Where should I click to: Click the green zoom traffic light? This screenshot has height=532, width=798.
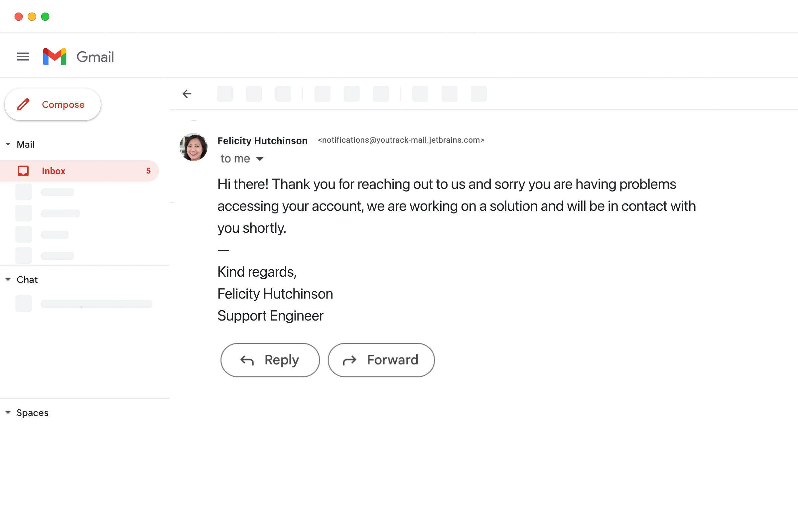[x=45, y=16]
